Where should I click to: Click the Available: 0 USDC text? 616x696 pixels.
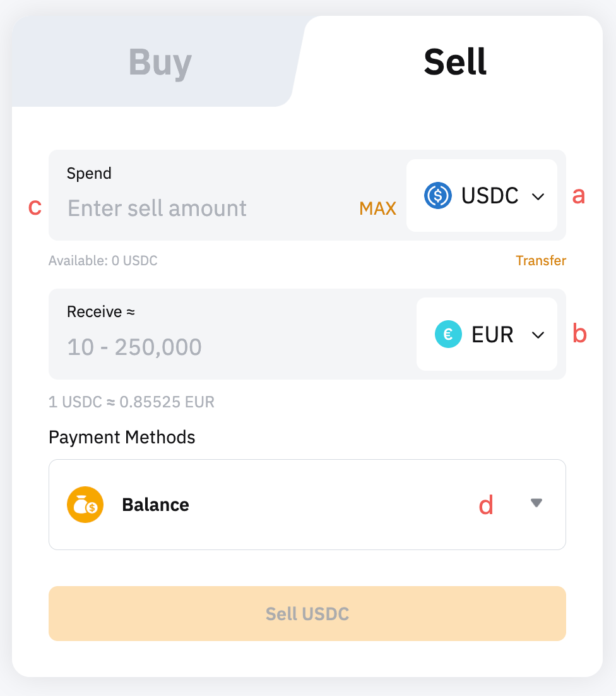point(103,261)
